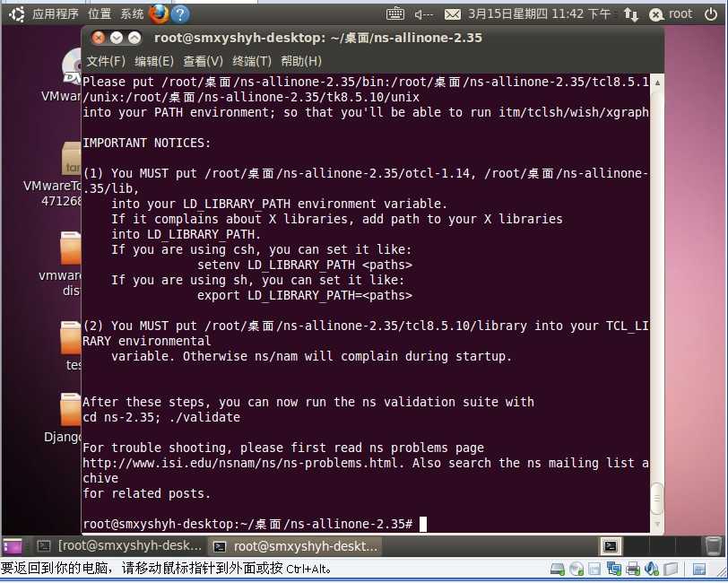Close the terminal window
728x583 pixels.
pos(99,38)
